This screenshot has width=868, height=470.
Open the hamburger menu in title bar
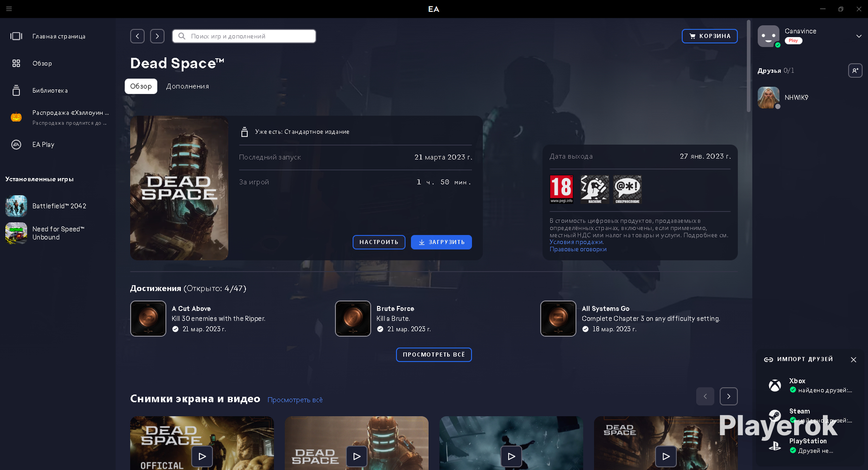[x=9, y=9]
